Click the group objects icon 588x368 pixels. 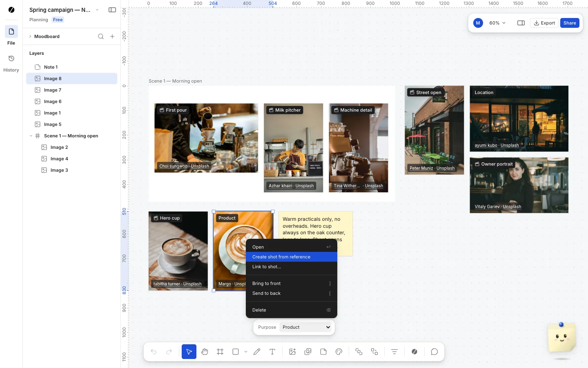point(359,352)
